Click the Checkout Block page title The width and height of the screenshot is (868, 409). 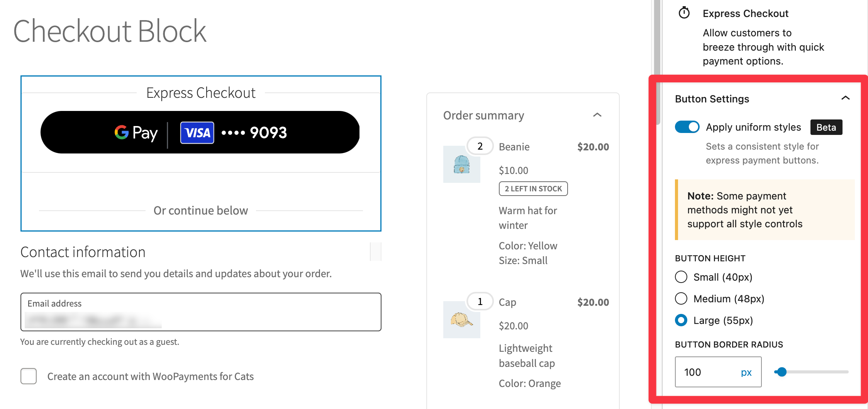[110, 31]
